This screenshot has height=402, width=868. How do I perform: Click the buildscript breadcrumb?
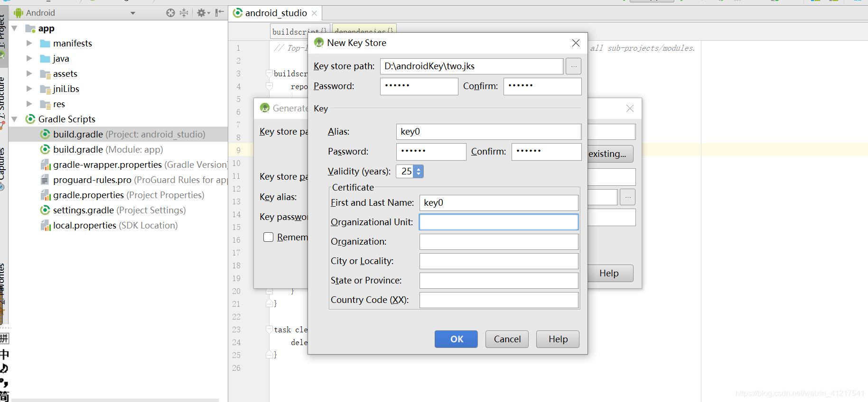click(299, 31)
